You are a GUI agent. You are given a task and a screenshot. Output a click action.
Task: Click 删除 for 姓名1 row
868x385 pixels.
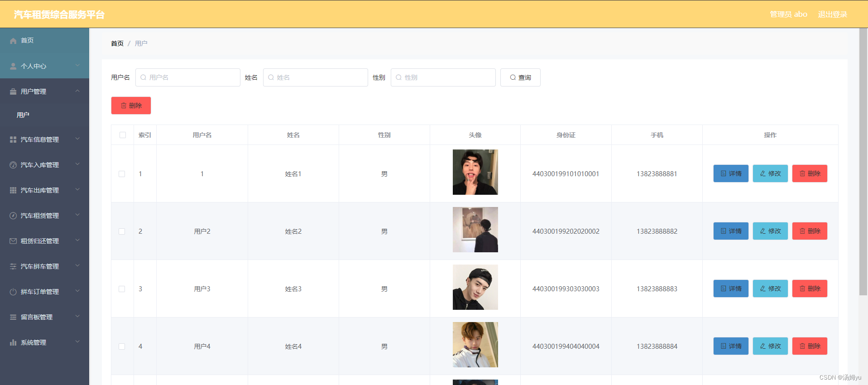click(x=810, y=173)
